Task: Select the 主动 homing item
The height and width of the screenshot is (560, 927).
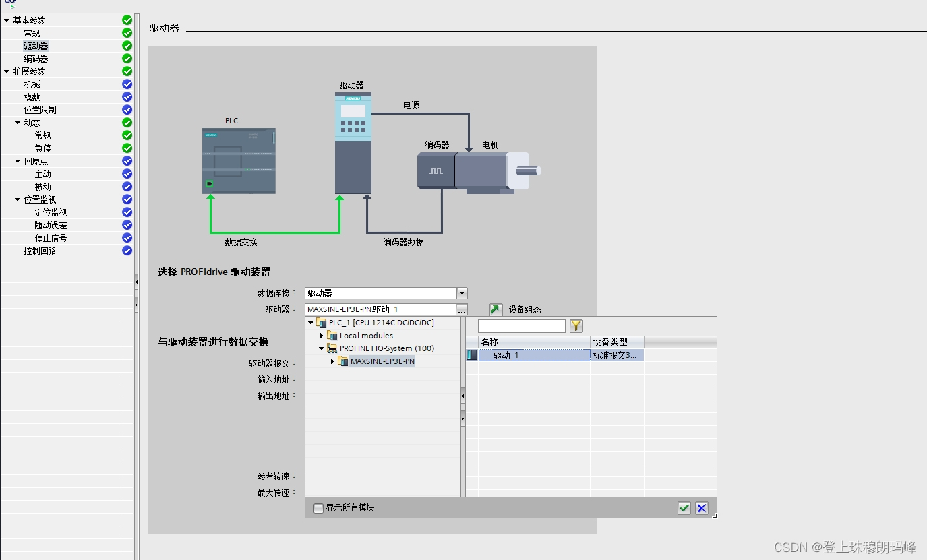Action: pos(42,174)
